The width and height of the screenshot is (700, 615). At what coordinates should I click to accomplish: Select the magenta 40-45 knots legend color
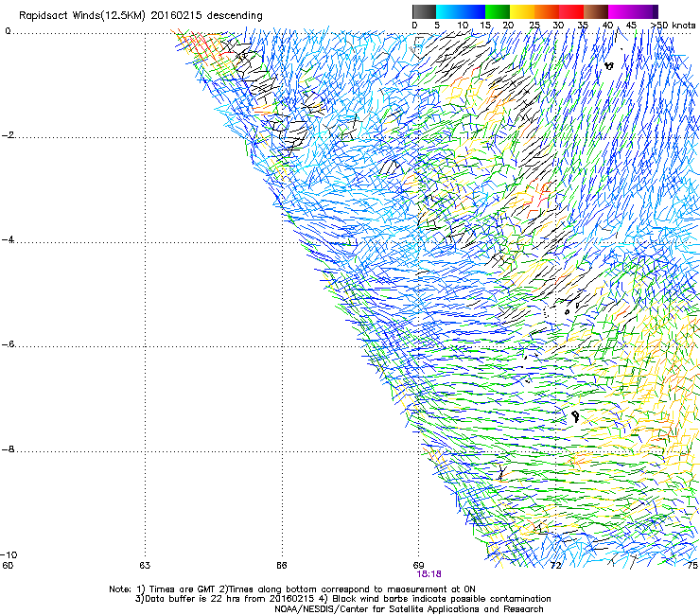point(621,11)
